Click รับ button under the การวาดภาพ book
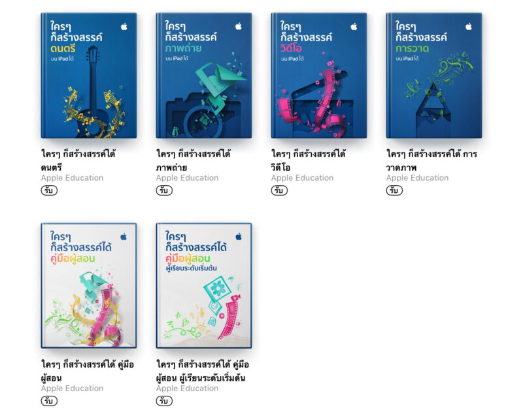 tap(394, 190)
